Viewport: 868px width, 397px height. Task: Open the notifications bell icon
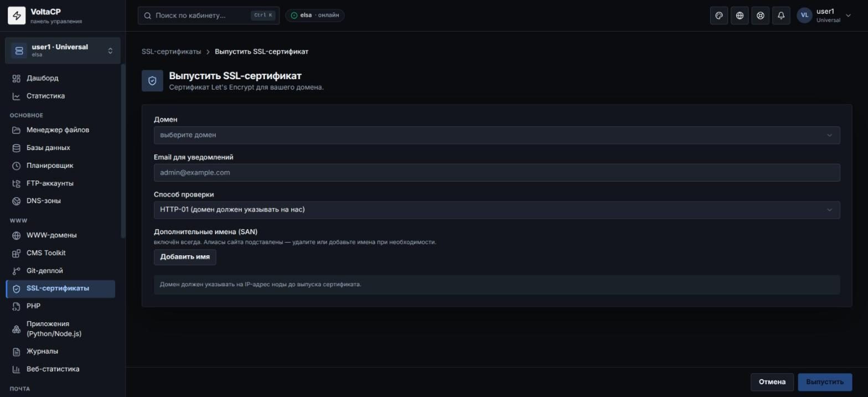coord(781,16)
